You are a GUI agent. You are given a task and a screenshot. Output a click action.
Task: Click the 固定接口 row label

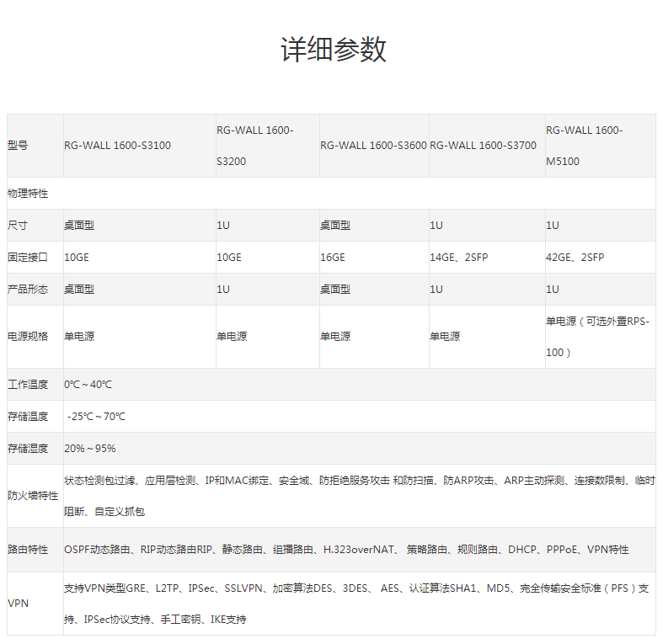[x=29, y=258]
